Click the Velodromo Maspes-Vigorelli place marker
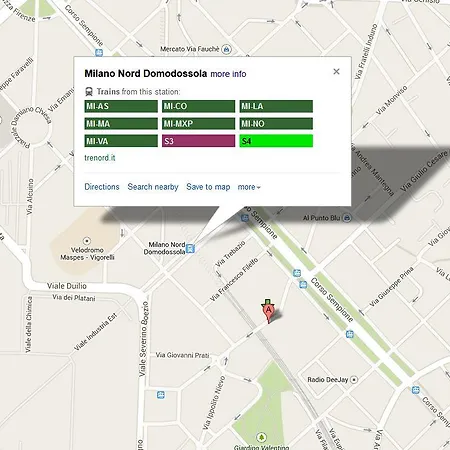 (87, 241)
